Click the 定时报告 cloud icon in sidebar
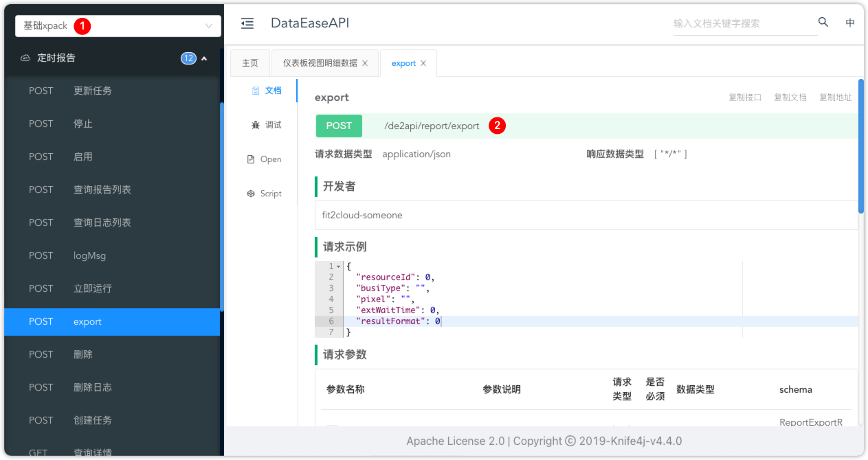Screen dimensions: 868x460 pyautogui.click(x=25, y=58)
